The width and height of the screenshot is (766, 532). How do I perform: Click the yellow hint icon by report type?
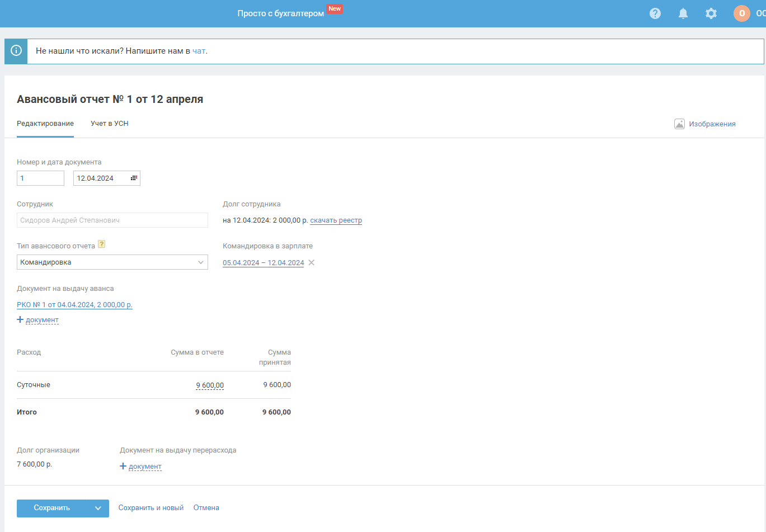101,244
